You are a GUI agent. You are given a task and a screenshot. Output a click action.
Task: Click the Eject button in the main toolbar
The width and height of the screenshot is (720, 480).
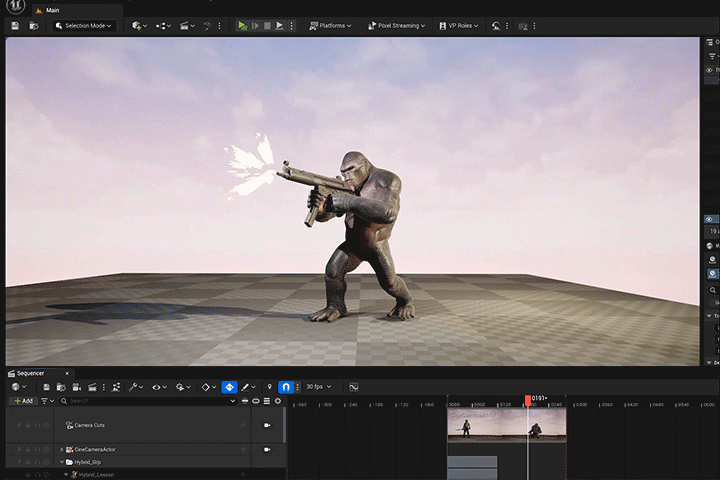(x=279, y=26)
